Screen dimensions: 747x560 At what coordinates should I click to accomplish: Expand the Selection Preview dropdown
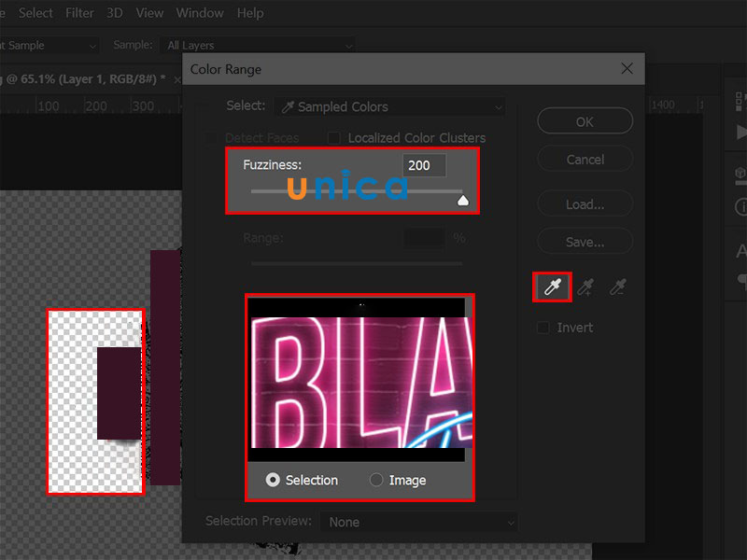[x=417, y=523]
